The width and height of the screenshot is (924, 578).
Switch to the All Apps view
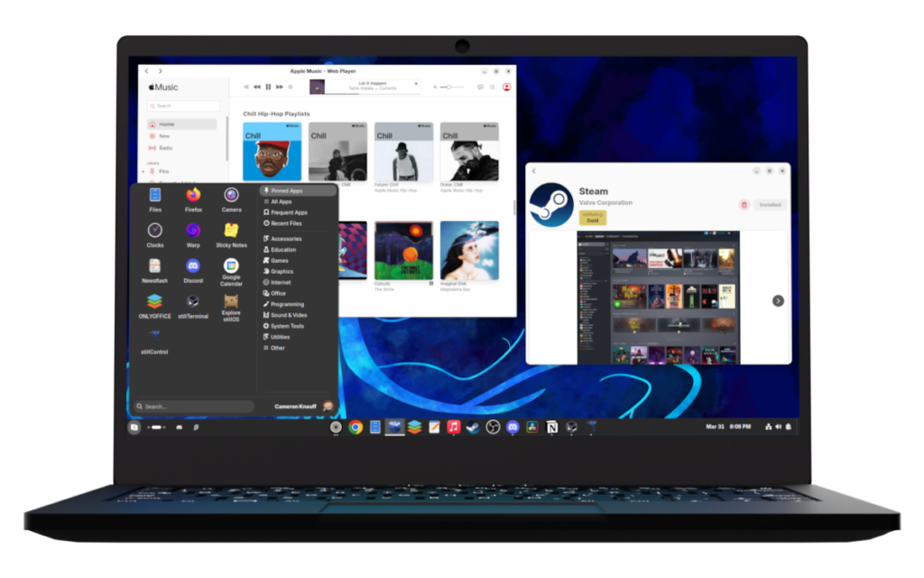282,201
